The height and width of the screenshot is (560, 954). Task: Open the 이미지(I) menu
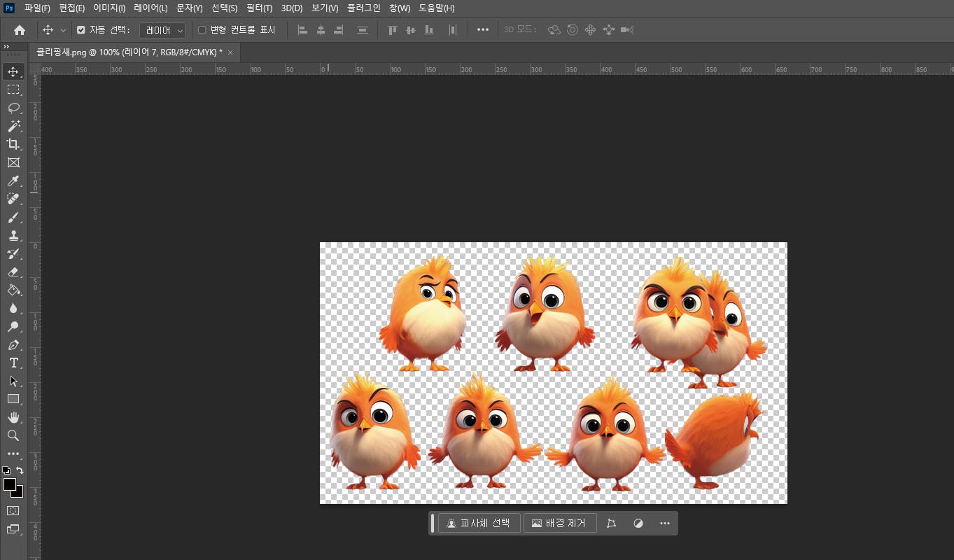[x=109, y=8]
